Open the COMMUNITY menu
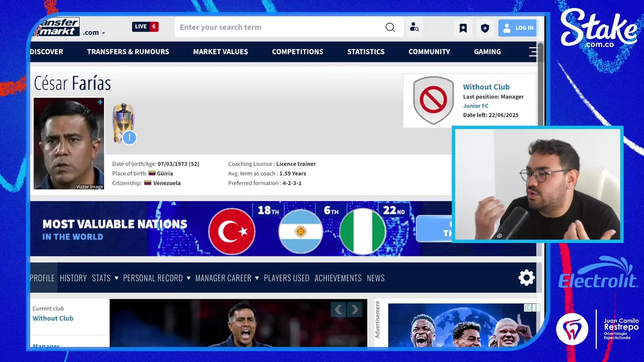This screenshot has height=362, width=644. [x=429, y=51]
